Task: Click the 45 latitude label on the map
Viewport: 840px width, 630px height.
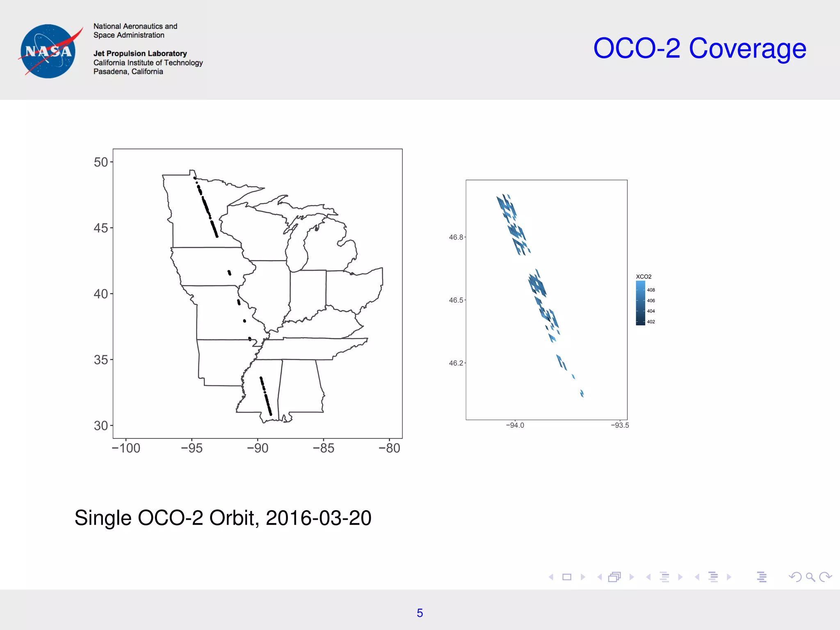Action: click(101, 228)
